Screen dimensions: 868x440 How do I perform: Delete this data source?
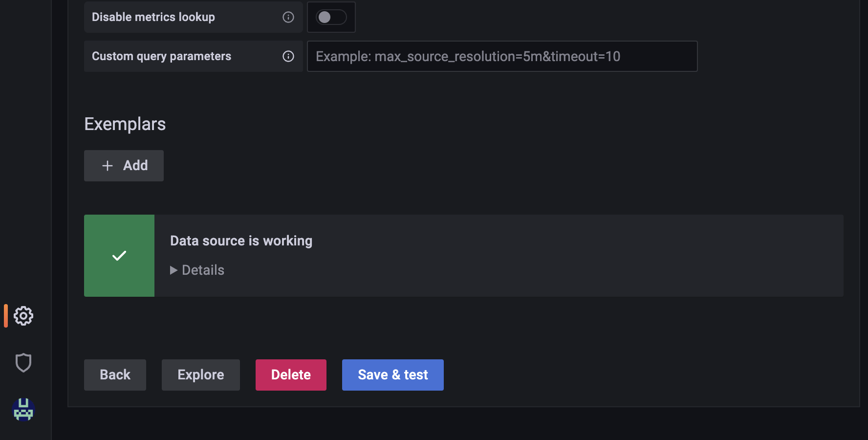290,374
